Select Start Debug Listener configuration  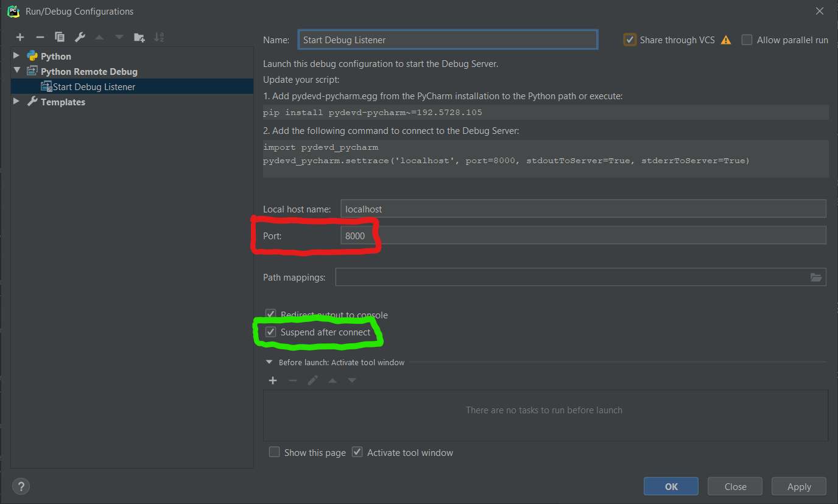pos(132,86)
